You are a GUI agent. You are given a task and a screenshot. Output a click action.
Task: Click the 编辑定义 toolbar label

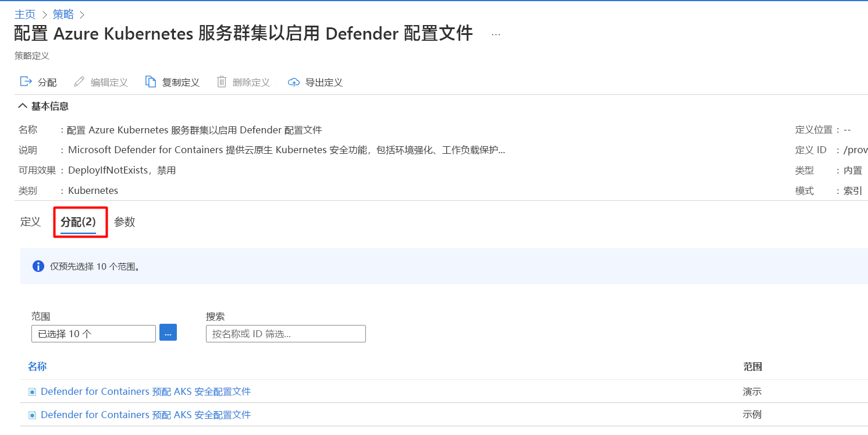click(x=109, y=82)
